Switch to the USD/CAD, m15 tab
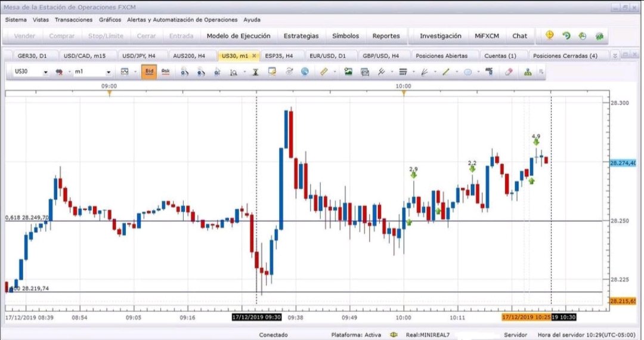The image size is (644, 340). (85, 56)
